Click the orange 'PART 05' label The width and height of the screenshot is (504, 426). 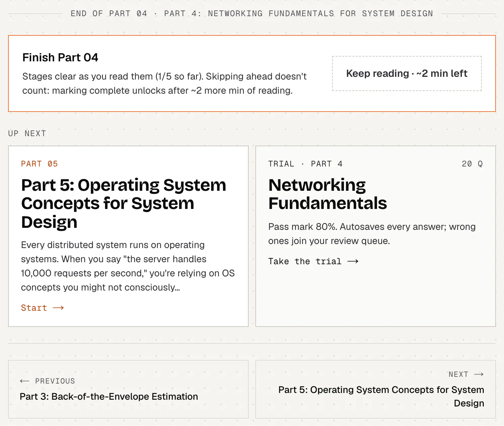coord(39,164)
